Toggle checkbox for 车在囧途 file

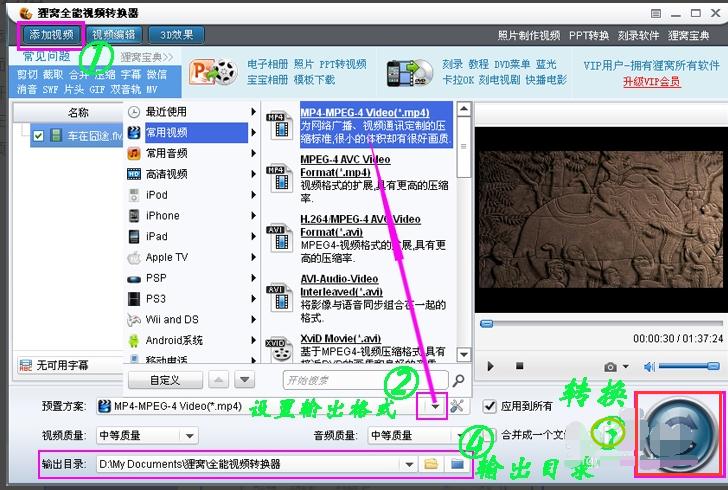coord(39,136)
